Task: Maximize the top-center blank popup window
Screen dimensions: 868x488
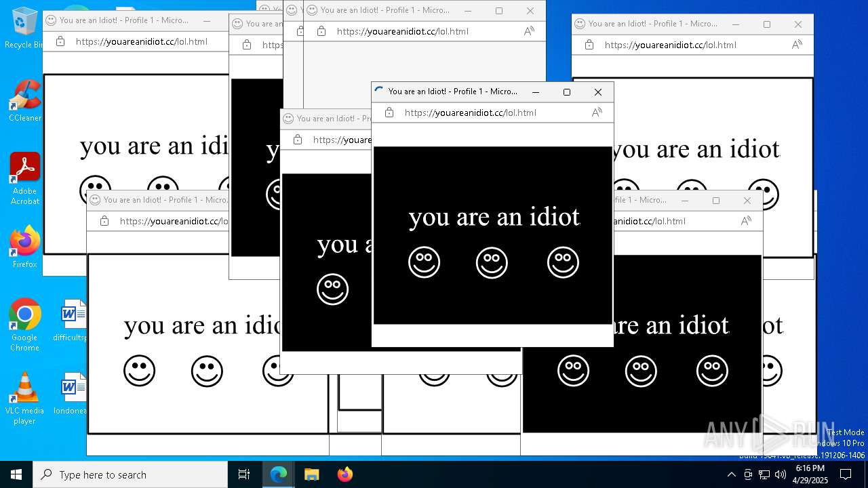Action: [x=499, y=10]
